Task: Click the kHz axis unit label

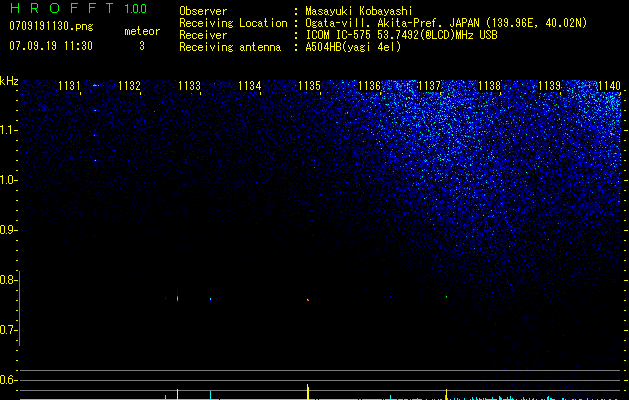Action: click(x=9, y=81)
